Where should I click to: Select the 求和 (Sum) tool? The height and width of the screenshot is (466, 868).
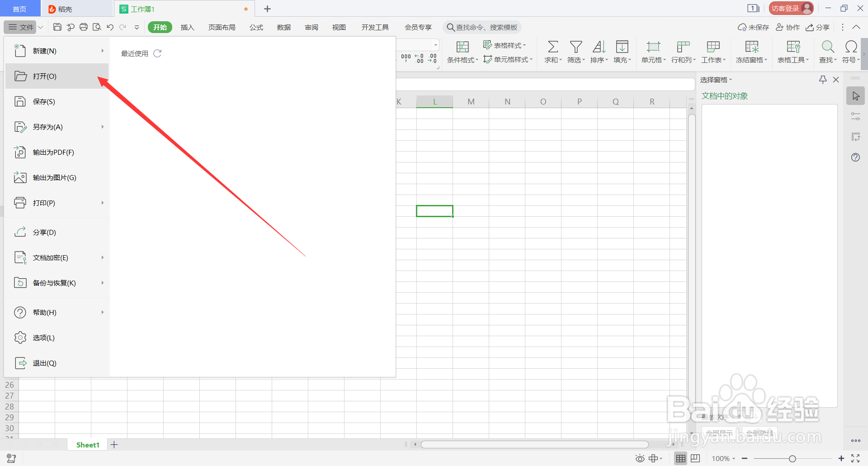tap(552, 51)
